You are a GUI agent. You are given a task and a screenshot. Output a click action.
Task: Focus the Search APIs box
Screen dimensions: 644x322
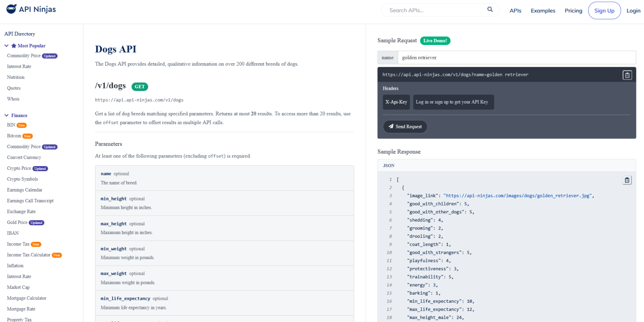click(x=436, y=10)
